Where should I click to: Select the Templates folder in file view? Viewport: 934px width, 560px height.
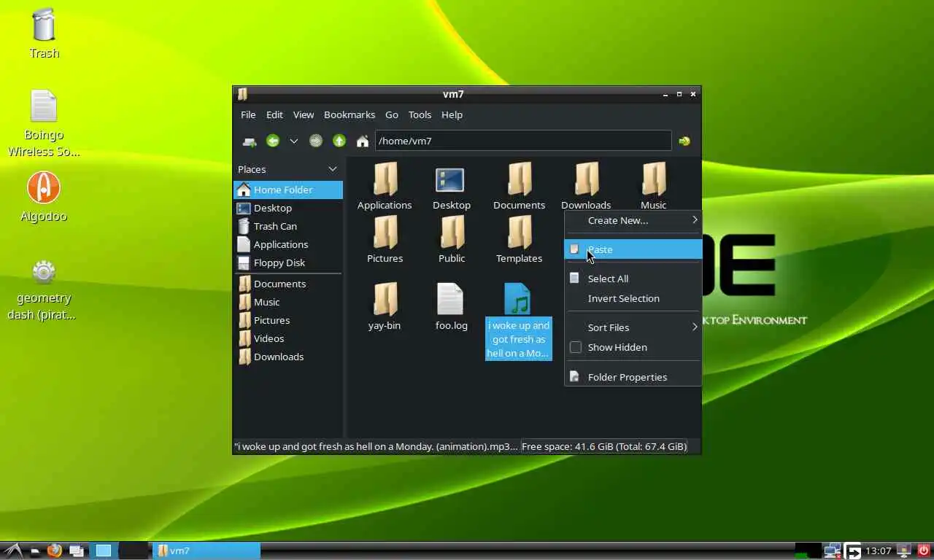coord(519,239)
